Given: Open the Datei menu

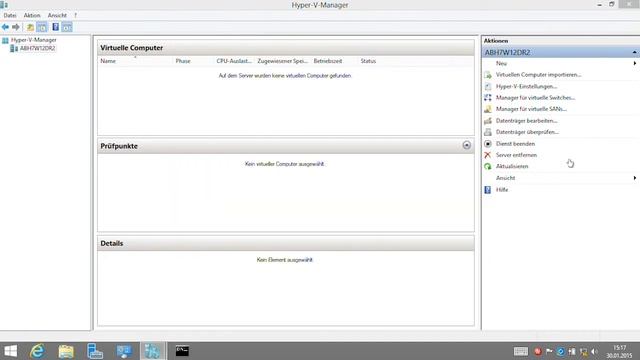Looking at the screenshot, I should [10, 15].
